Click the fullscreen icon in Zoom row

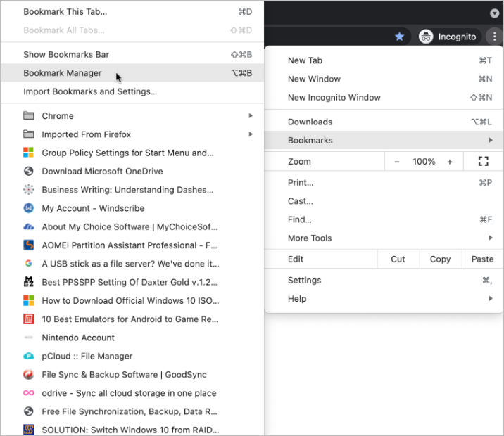[483, 162]
